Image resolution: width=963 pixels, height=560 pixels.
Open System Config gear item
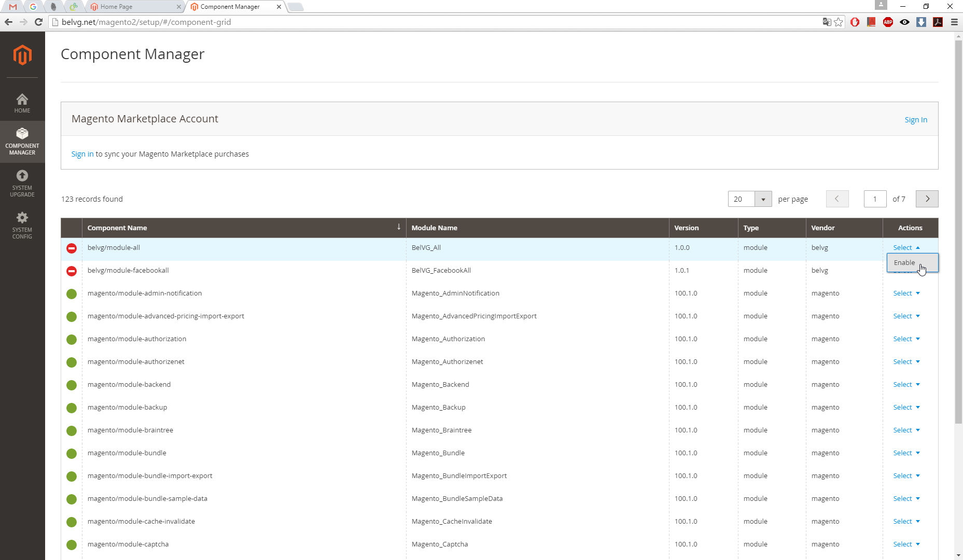(22, 226)
